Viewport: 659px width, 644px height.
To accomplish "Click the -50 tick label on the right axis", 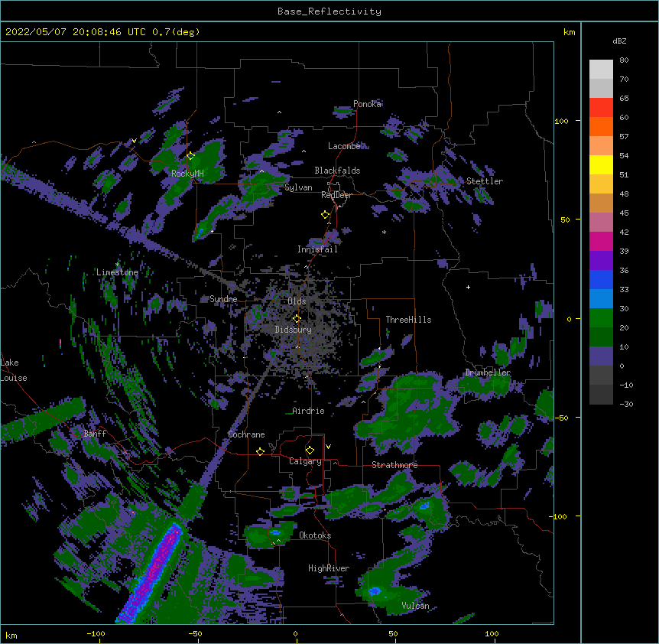I will pos(561,418).
